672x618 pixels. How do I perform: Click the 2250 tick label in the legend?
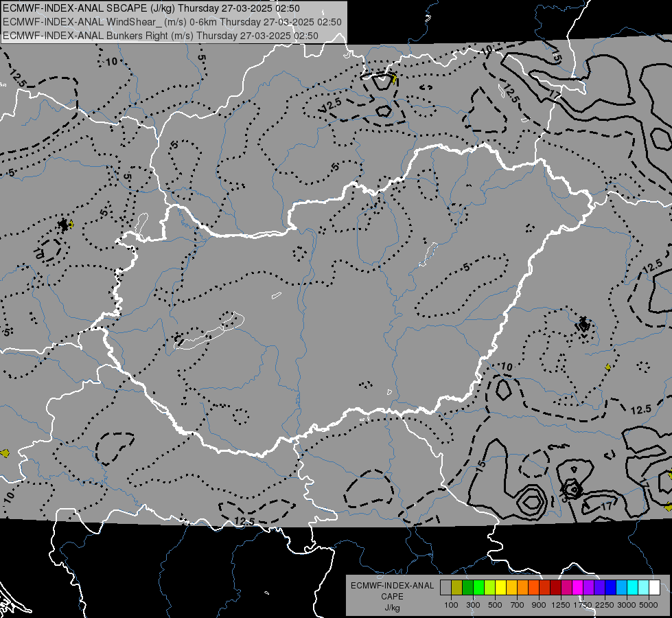605,605
